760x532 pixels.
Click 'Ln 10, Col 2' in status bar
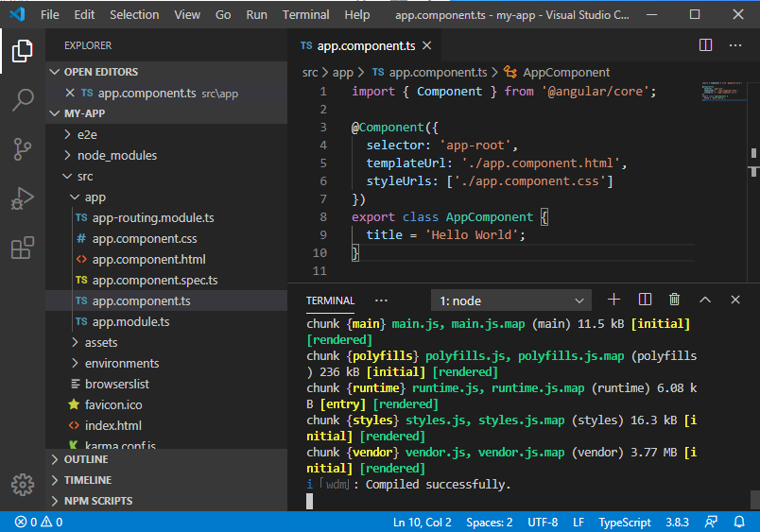[x=423, y=522]
